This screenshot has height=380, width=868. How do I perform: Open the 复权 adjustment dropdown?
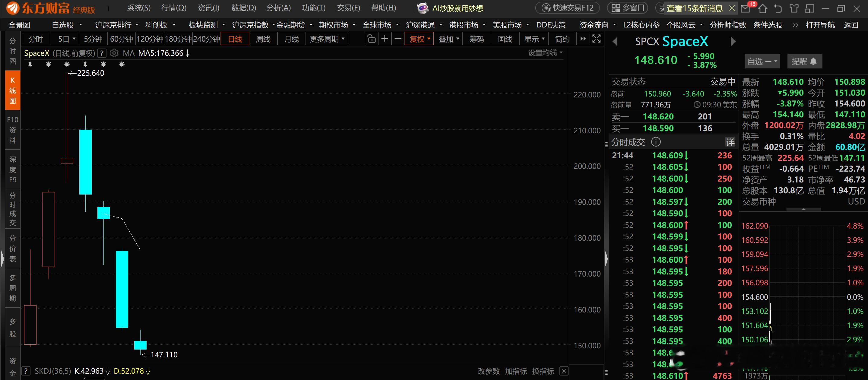pos(420,39)
